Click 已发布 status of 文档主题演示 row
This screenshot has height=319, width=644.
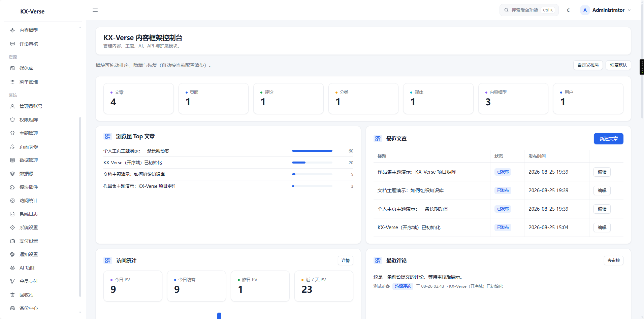point(503,190)
